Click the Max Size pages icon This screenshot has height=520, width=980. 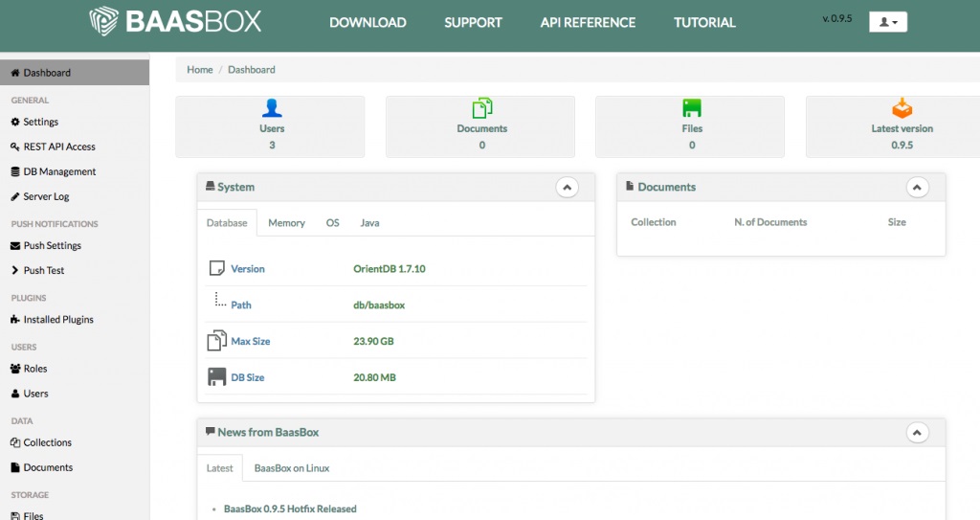(217, 340)
